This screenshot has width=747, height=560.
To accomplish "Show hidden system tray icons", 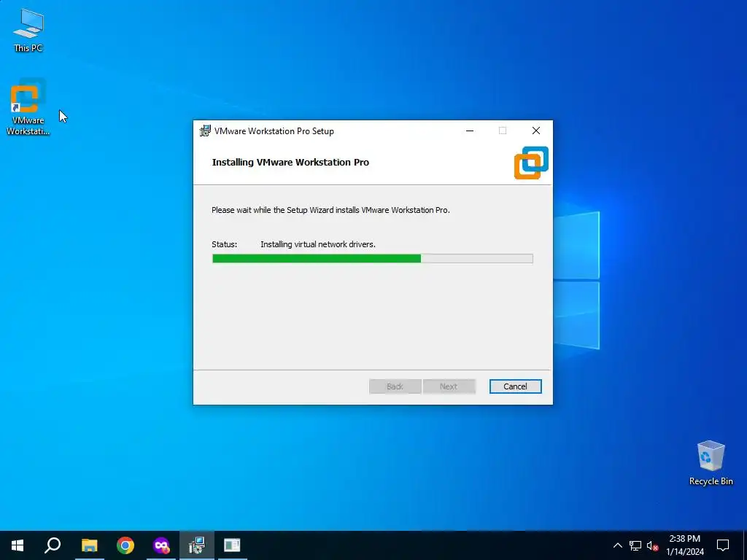I will (617, 545).
